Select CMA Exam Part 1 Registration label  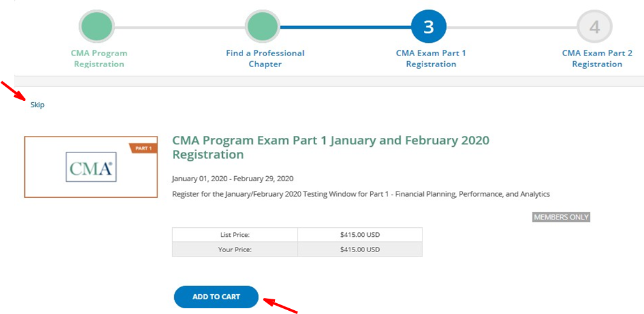point(431,59)
